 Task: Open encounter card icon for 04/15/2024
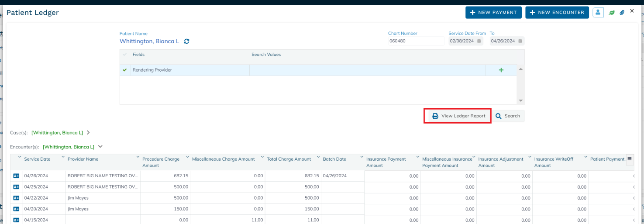(x=16, y=220)
